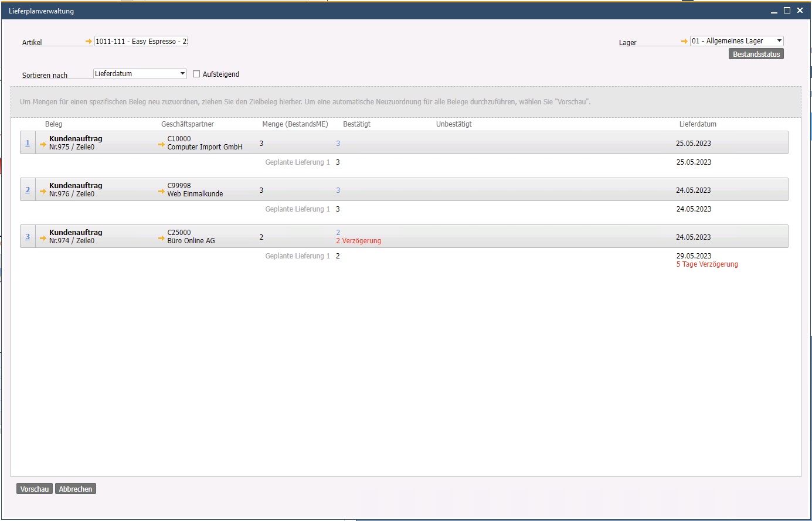
Task: Open sales order Nr.974 via its orange arrow
Action: tap(43, 238)
